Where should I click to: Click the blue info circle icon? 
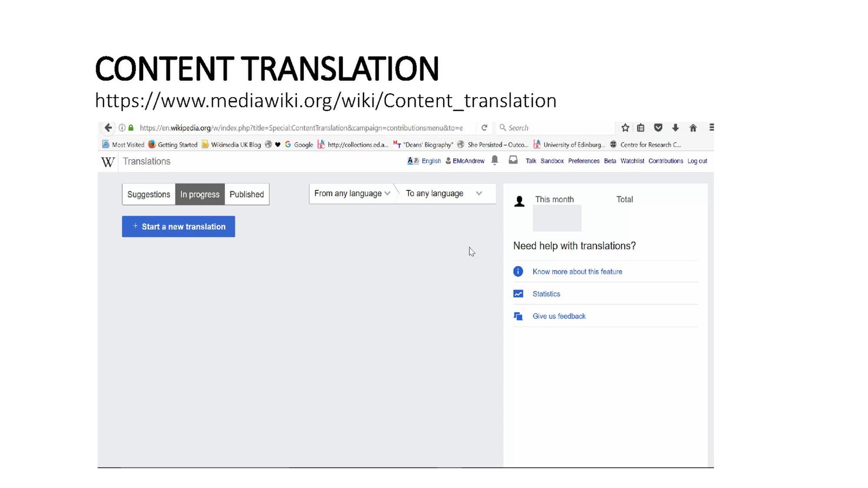518,271
